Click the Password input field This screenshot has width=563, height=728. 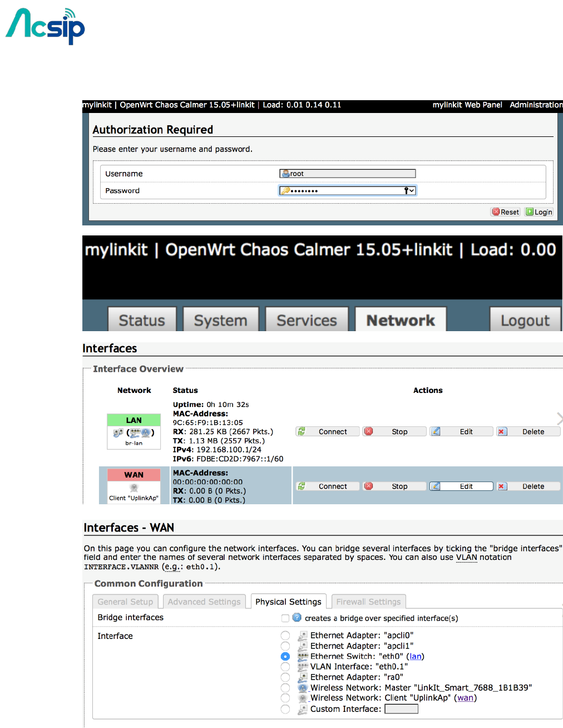click(x=347, y=191)
